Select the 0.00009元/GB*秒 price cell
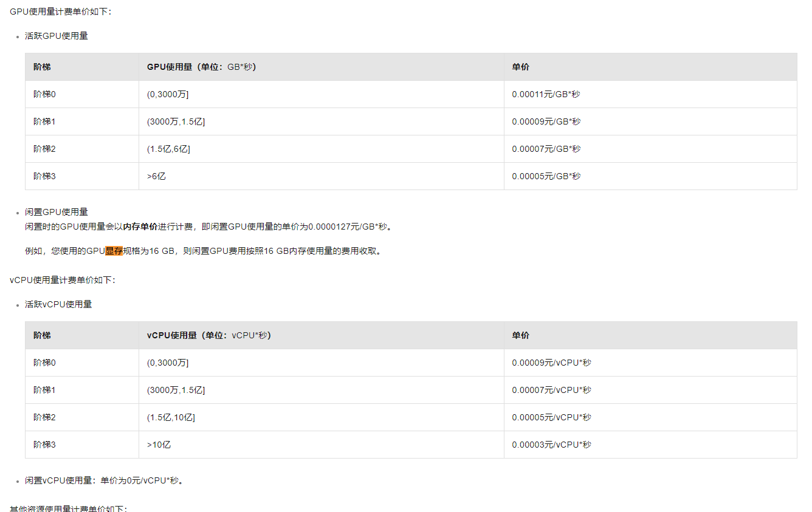Viewport: 812px width, 512px height. point(546,121)
